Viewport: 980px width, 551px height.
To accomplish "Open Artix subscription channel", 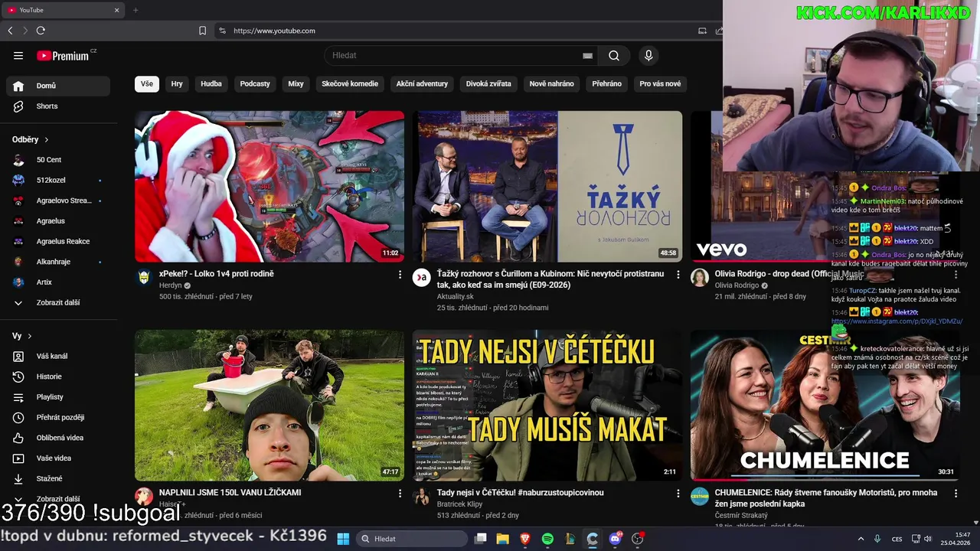I will pyautogui.click(x=58, y=282).
